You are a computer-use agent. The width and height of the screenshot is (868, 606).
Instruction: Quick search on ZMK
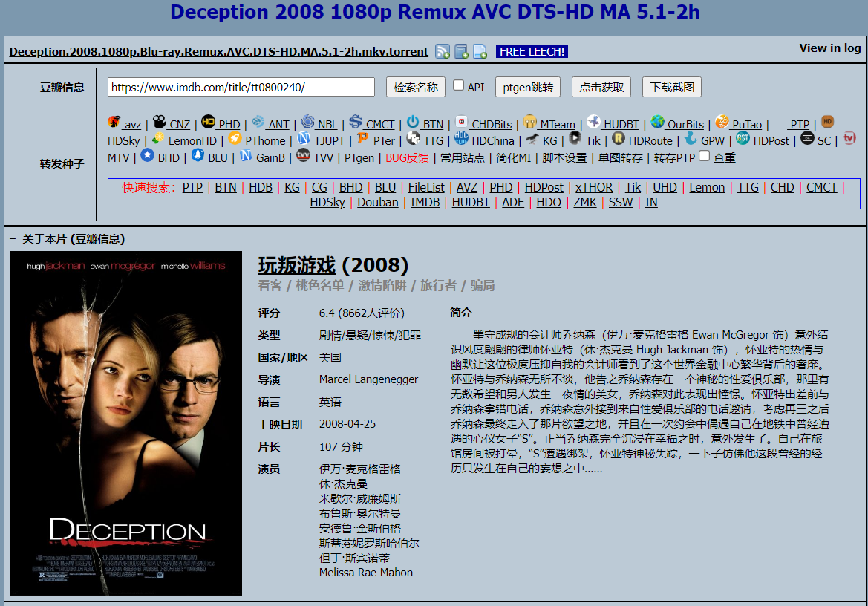pyautogui.click(x=584, y=203)
